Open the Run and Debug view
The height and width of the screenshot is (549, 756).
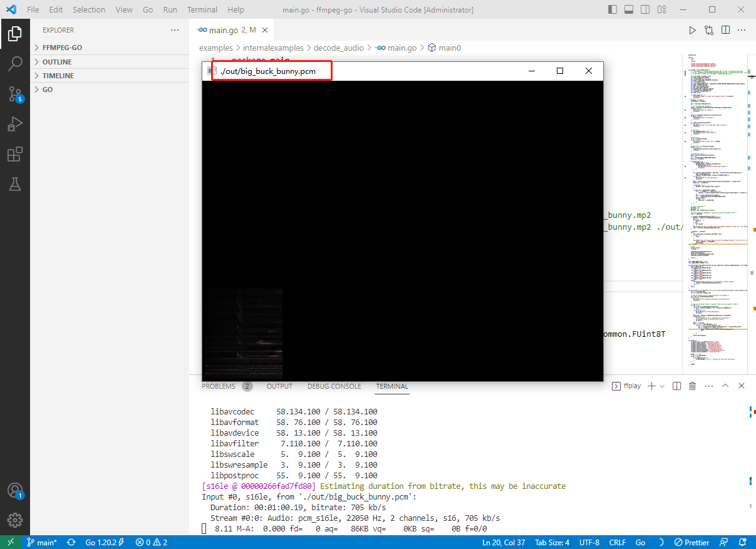pos(15,124)
